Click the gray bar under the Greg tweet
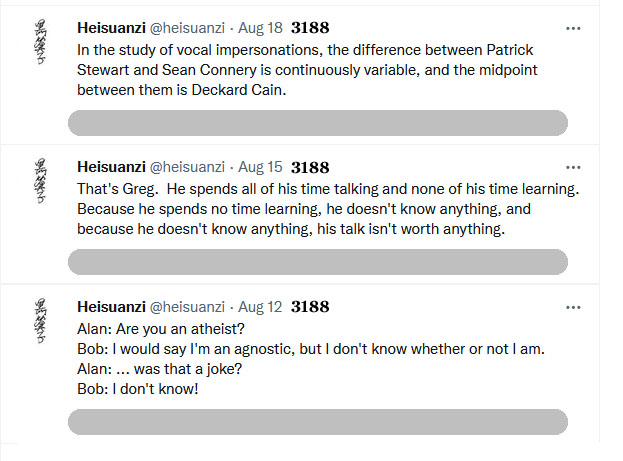 (x=317, y=262)
